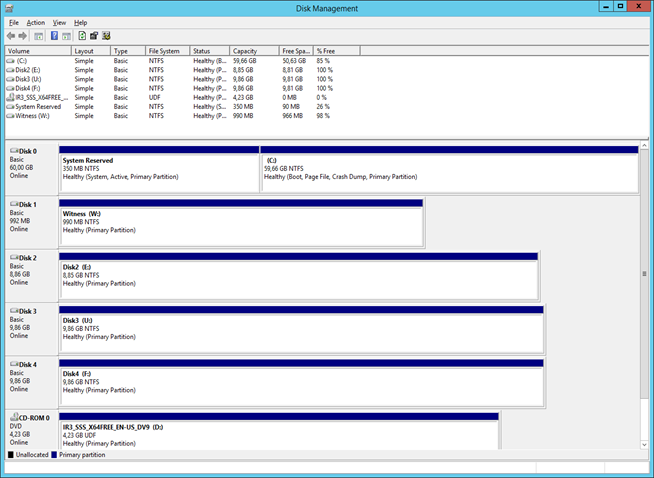Image resolution: width=654 pixels, height=478 pixels.
Task: Click the black Unallocated legend swatch
Action: [10, 455]
